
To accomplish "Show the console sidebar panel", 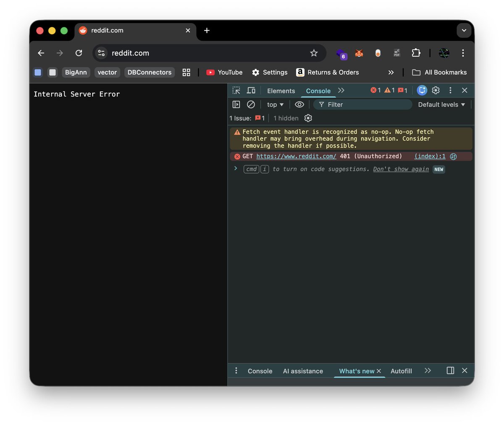I will coord(236,104).
